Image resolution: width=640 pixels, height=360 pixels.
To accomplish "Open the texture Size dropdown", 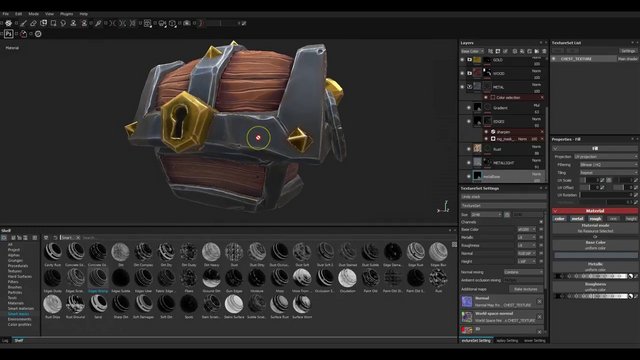I will tap(486, 215).
